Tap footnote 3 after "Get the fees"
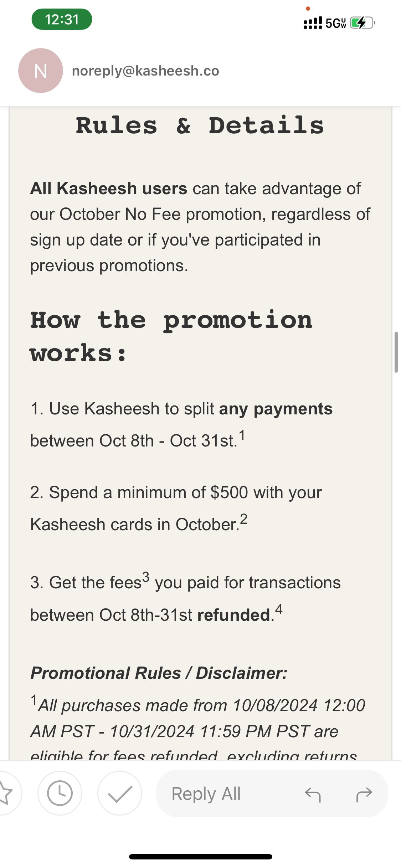 tap(146, 577)
